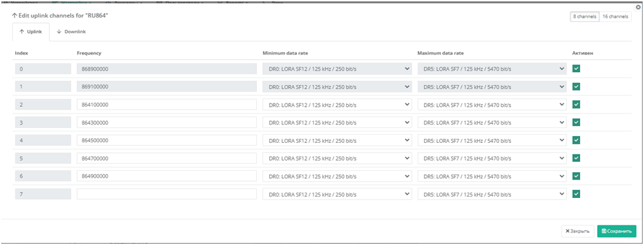Toggle active checkbox for channel index 1

(577, 86)
